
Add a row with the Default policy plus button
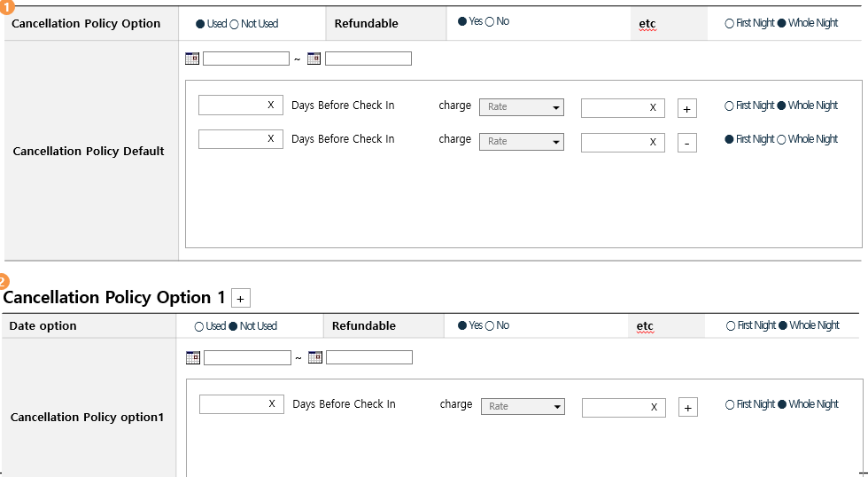pyautogui.click(x=687, y=109)
